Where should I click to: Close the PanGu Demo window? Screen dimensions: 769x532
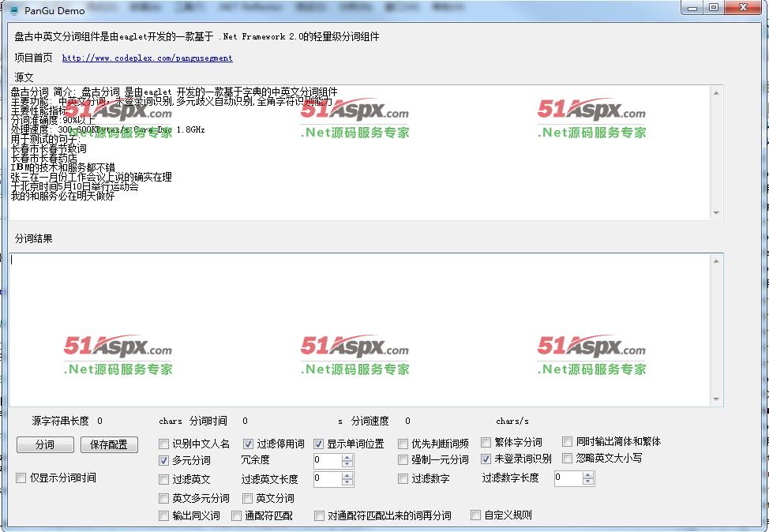(x=742, y=8)
